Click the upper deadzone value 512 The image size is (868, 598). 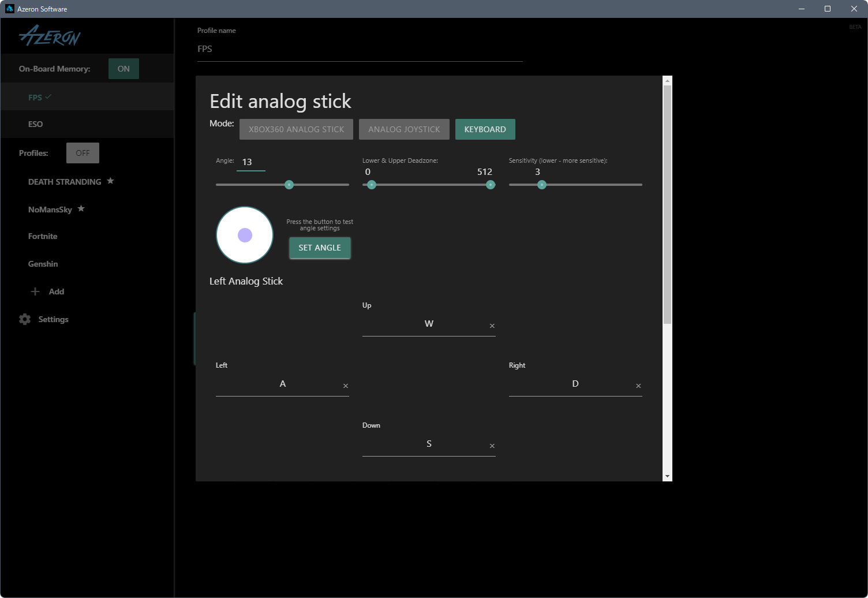coord(485,172)
